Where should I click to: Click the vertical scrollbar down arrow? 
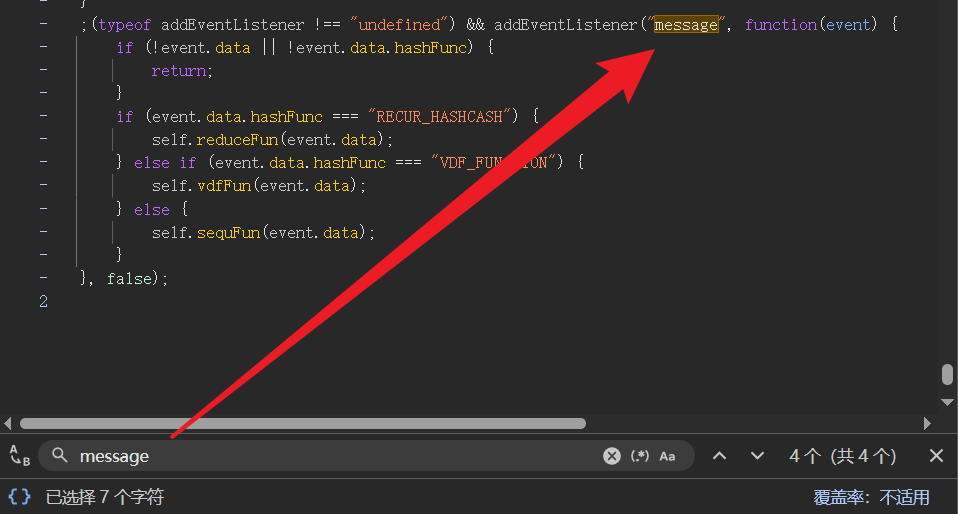[x=947, y=402]
